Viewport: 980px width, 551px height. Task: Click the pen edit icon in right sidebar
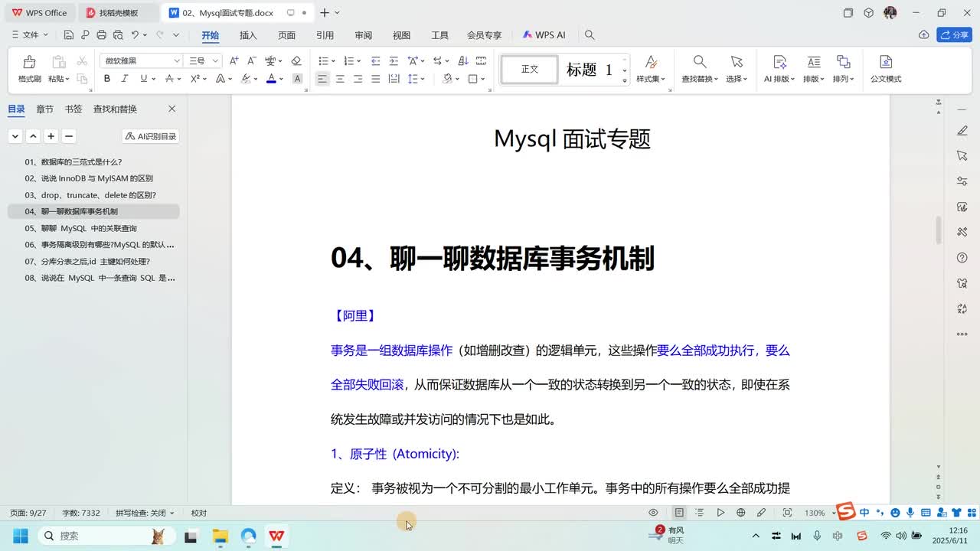(962, 131)
